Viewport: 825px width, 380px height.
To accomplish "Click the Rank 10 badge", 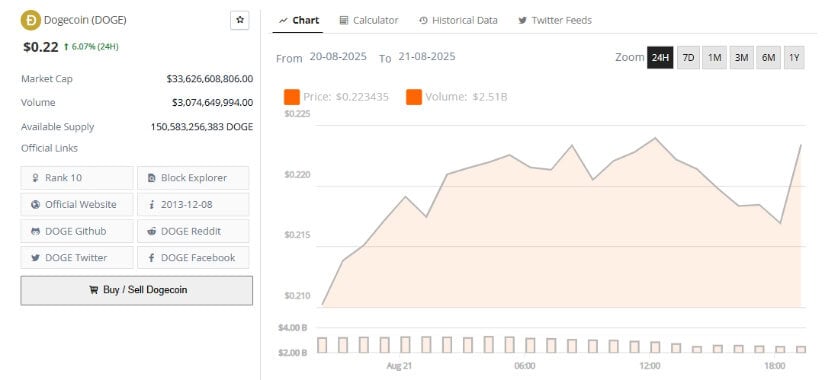I will (x=77, y=178).
